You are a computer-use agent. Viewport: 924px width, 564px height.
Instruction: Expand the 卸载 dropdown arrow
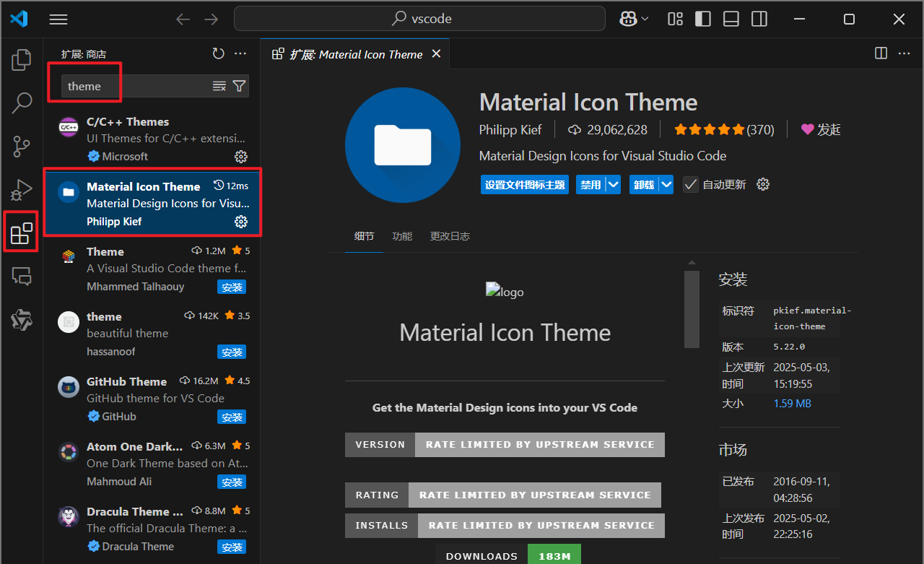[667, 185]
